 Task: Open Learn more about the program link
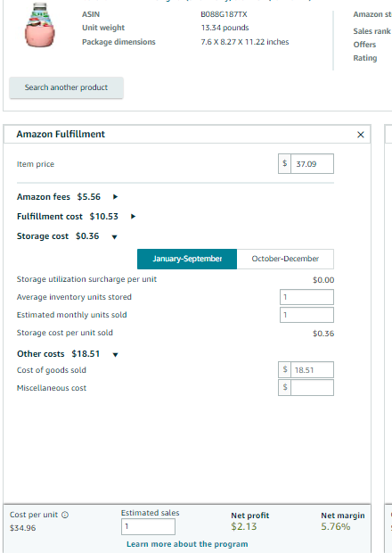tap(187, 544)
